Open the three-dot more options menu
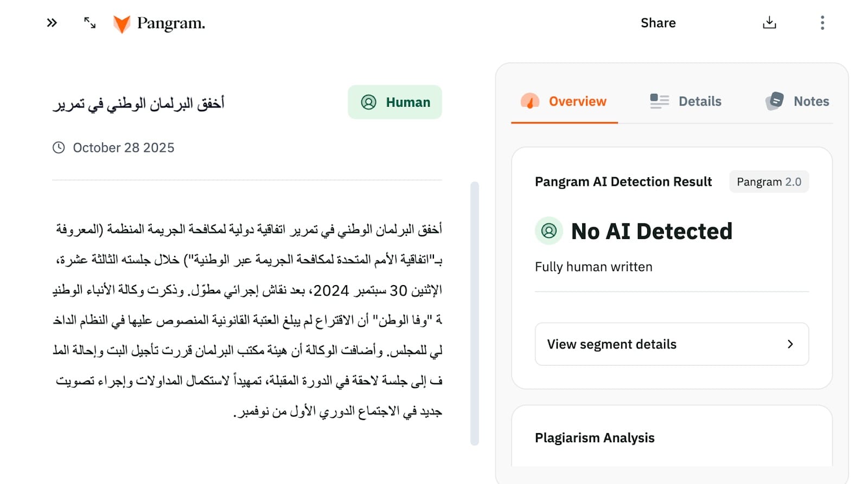868x484 pixels. tap(822, 23)
